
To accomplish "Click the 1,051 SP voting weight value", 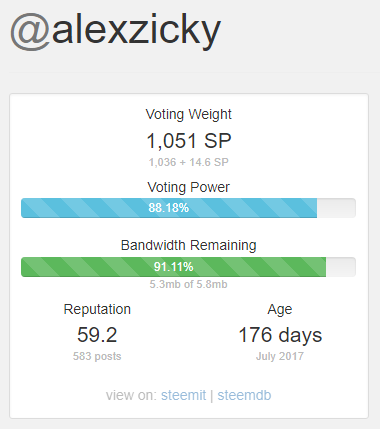I will (189, 141).
